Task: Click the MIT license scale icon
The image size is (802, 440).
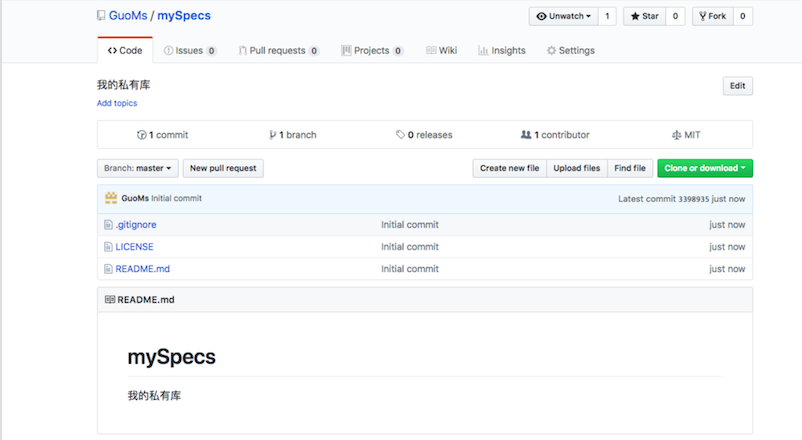Action: (676, 135)
